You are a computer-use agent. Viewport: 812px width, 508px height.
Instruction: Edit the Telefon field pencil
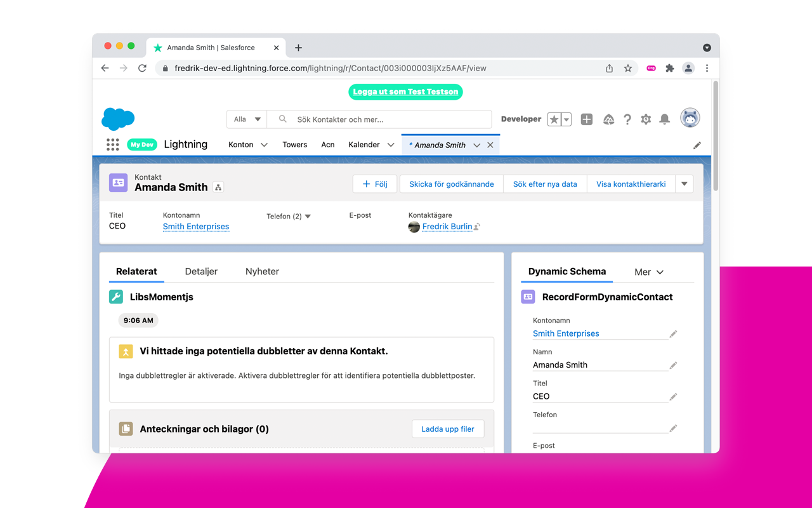(674, 428)
